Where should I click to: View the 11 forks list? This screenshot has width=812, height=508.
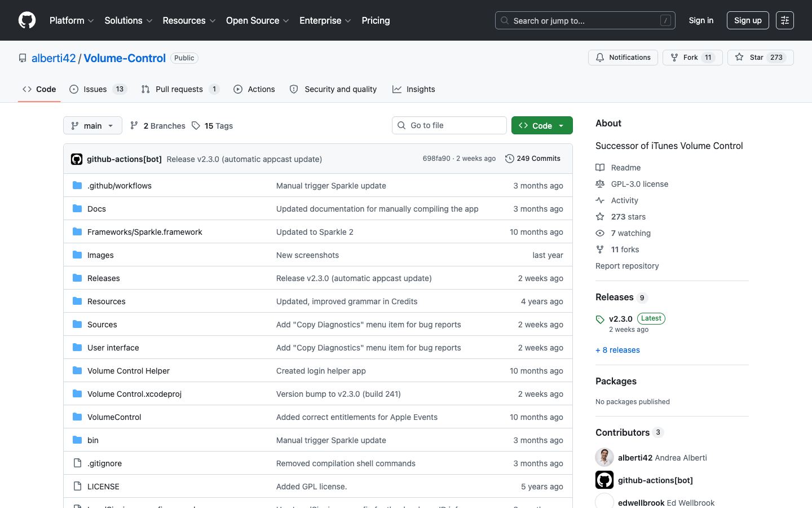[x=618, y=249]
